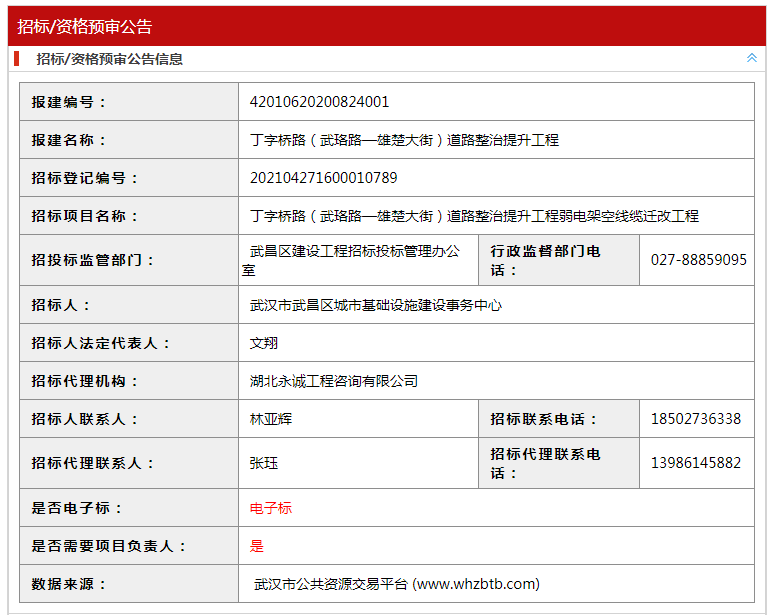Image resolution: width=778 pixels, height=615 pixels.
Task: Click the 是否需要项目负责人 label
Action: click(x=109, y=546)
